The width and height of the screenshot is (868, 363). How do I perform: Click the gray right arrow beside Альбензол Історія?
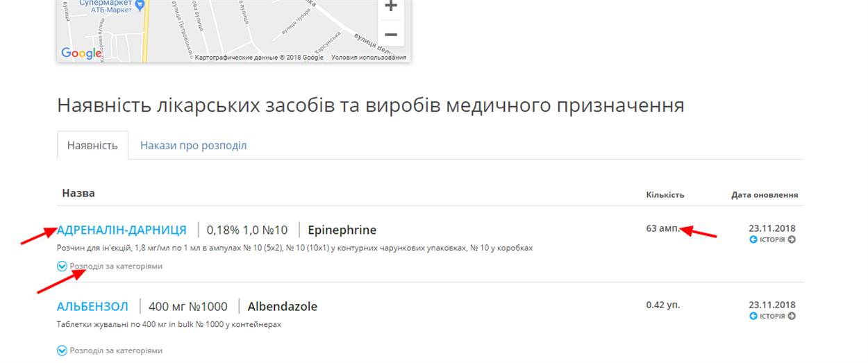[x=791, y=316]
